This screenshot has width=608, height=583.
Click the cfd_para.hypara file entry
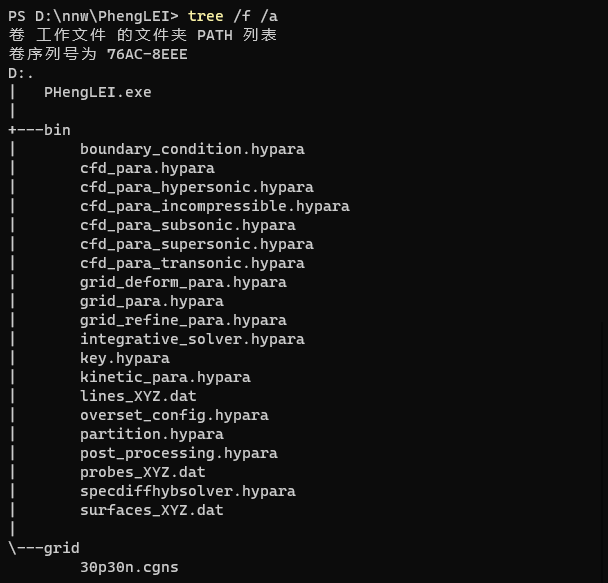147,168
